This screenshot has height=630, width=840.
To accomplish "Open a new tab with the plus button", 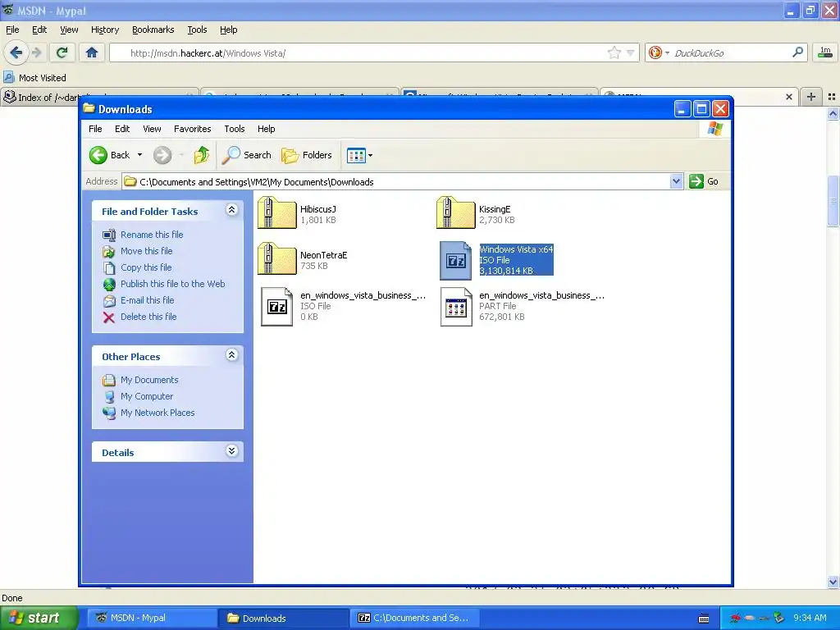I will pos(811,97).
